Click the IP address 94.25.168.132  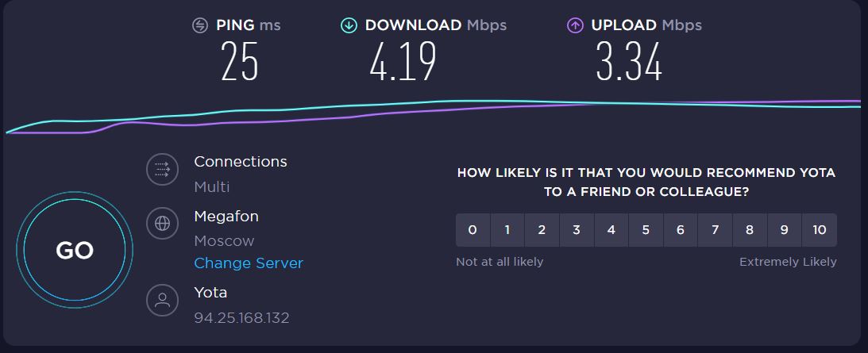pyautogui.click(x=241, y=318)
